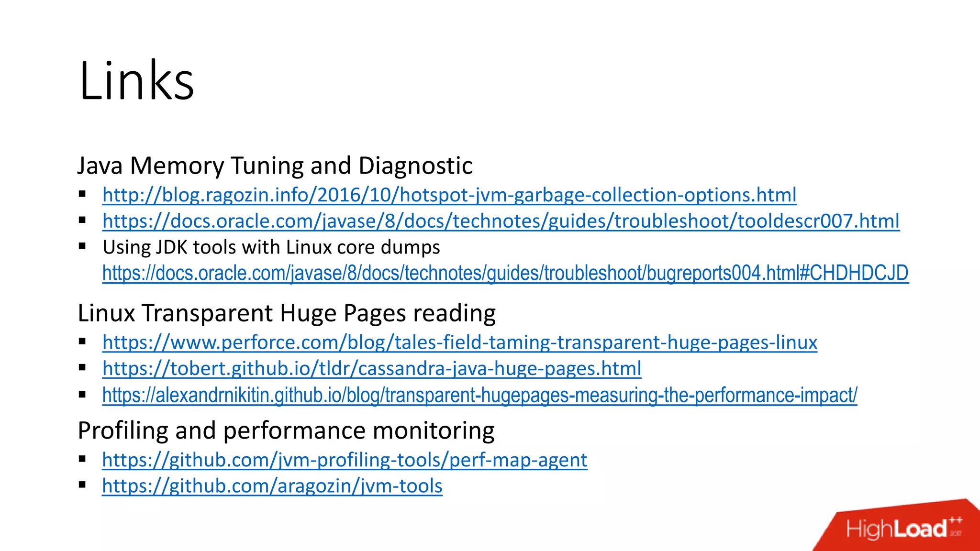Click the "Using JDK tools with Linux core dumps" text
Viewport: 980px width, 551px height.
coord(271,247)
